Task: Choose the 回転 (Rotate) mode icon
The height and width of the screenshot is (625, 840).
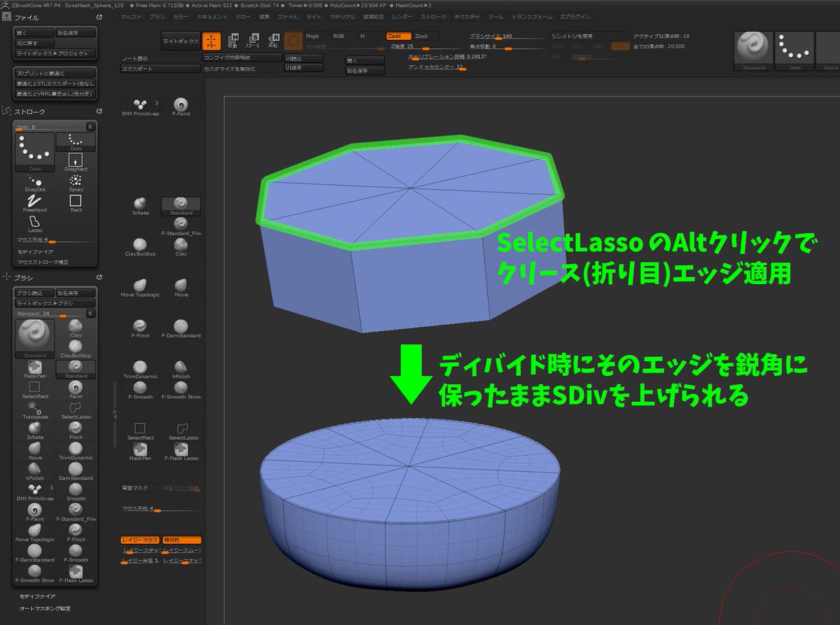Action: (x=274, y=41)
